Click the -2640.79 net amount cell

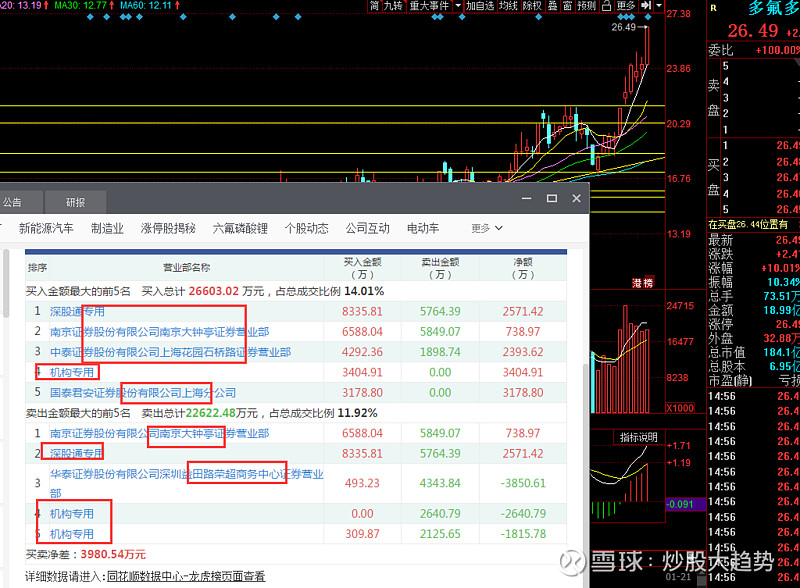tap(523, 514)
